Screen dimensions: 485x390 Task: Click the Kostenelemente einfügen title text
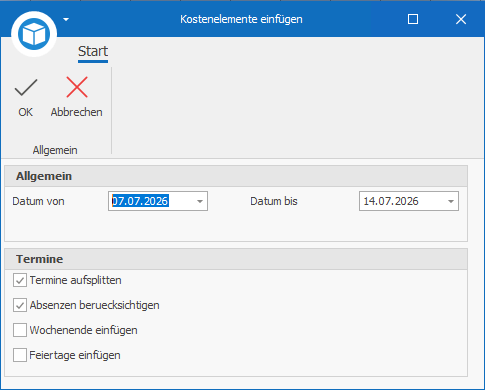click(x=241, y=19)
